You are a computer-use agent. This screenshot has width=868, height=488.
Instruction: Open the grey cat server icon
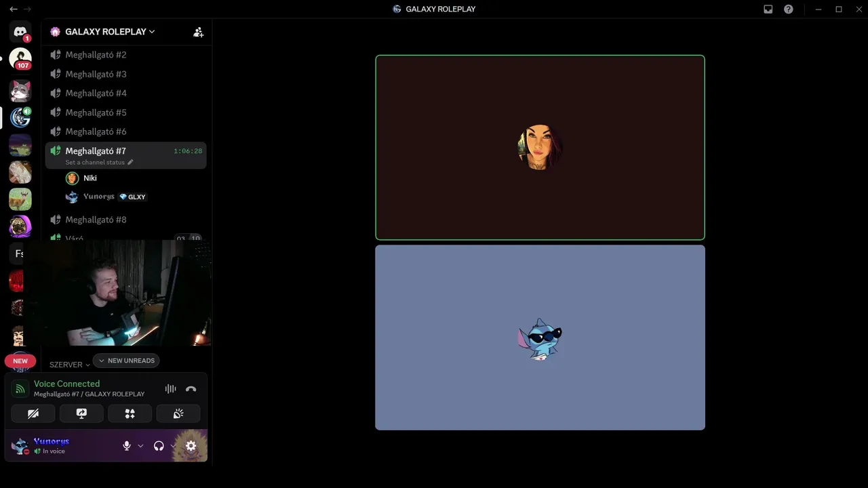[x=20, y=91]
